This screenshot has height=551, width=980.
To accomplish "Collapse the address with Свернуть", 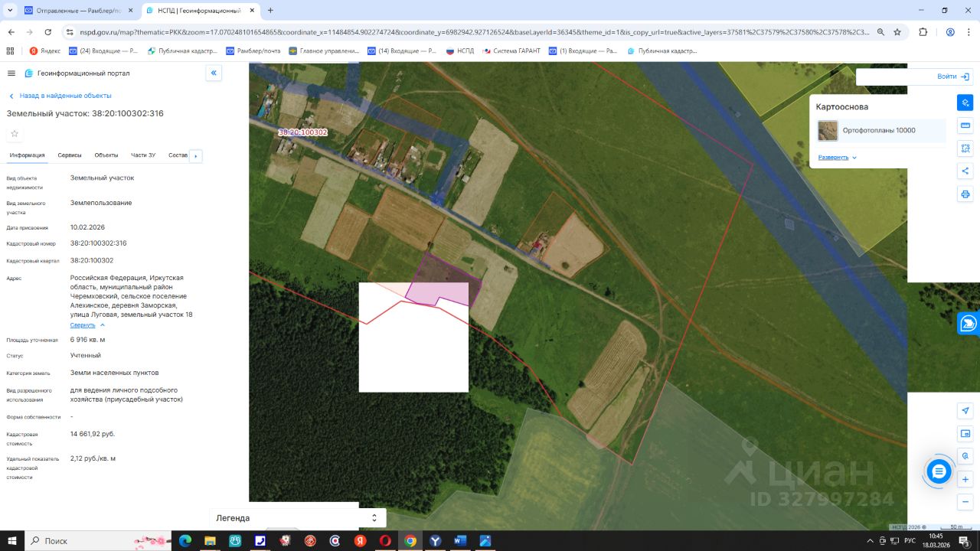I will click(x=87, y=325).
